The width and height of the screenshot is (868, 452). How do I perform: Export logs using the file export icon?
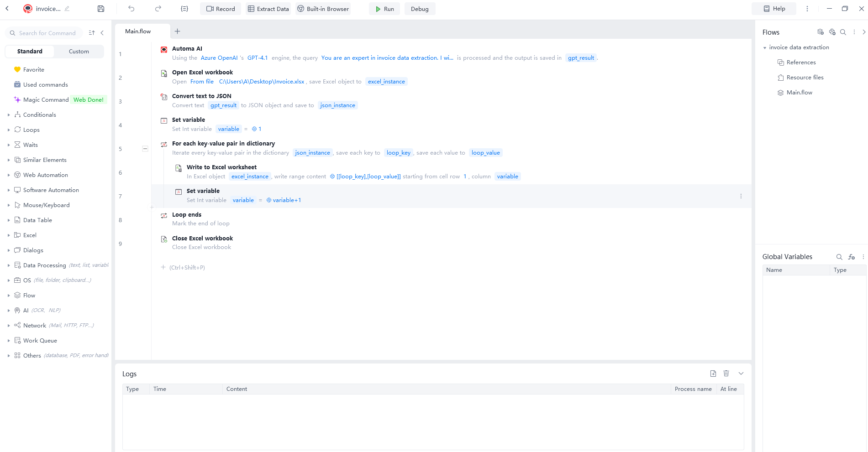(713, 373)
